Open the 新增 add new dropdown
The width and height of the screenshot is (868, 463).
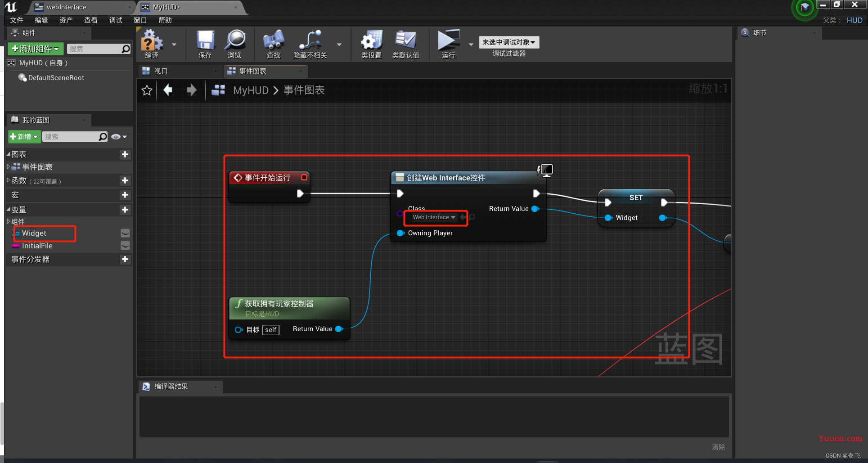24,137
